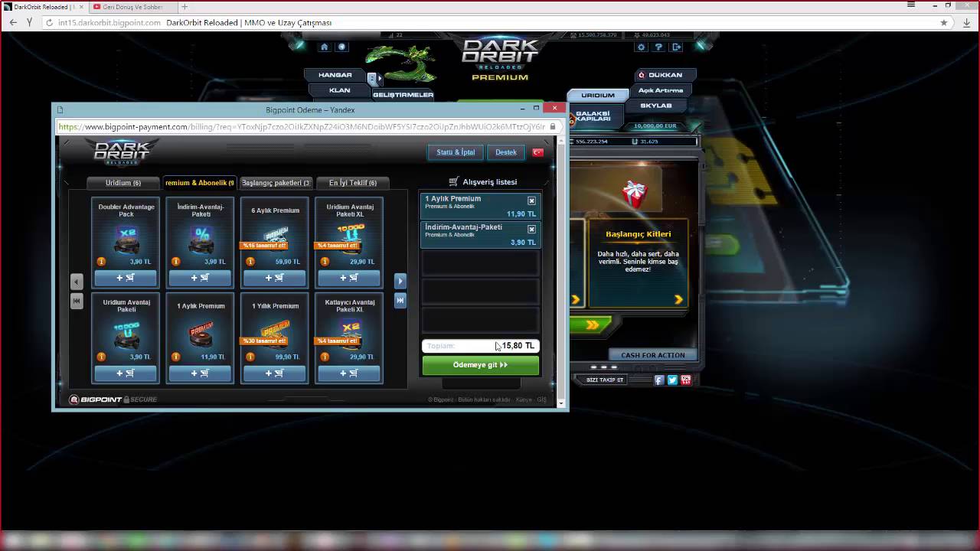Switch to Geri Dönüş Ve Sohbet browser tab
Screen dimensions: 980x551
click(132, 7)
